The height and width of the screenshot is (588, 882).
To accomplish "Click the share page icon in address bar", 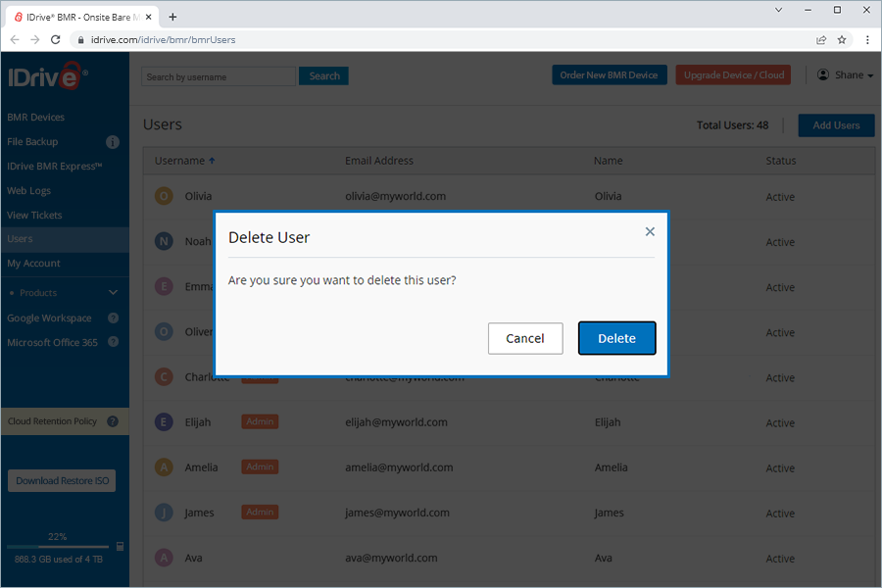I will click(x=821, y=40).
